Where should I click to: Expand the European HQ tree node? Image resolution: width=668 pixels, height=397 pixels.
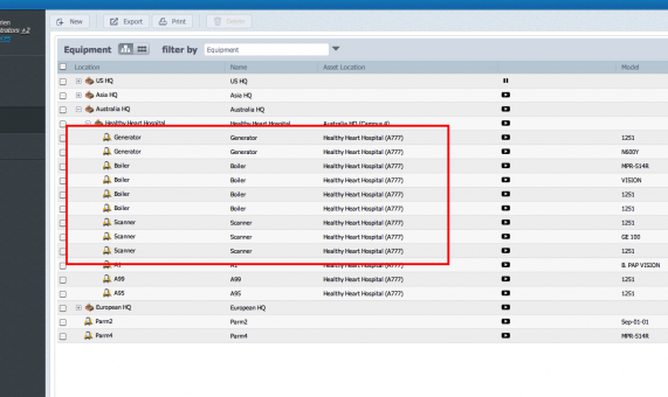79,307
